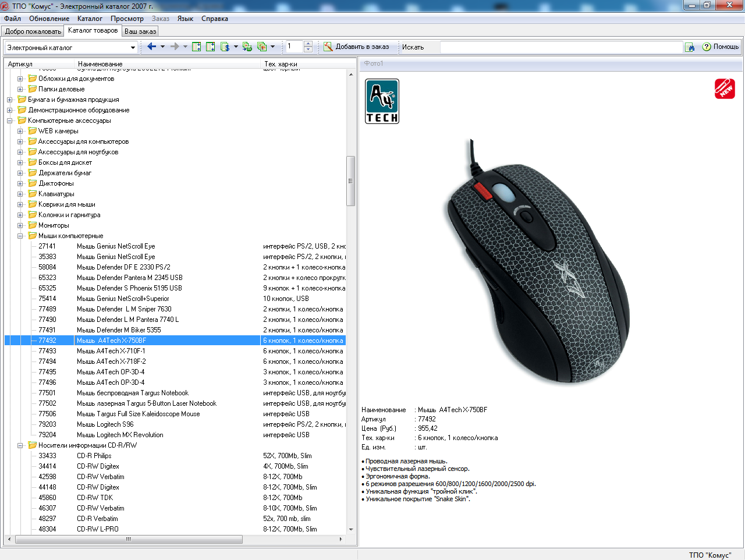Increase quantity with the up spinner arrow
This screenshot has width=745, height=560.
[x=308, y=44]
